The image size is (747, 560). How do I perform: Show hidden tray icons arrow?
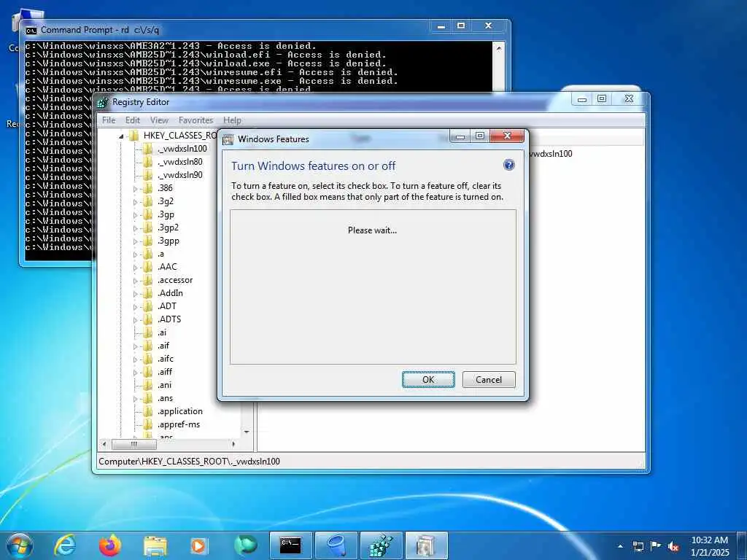(x=620, y=546)
